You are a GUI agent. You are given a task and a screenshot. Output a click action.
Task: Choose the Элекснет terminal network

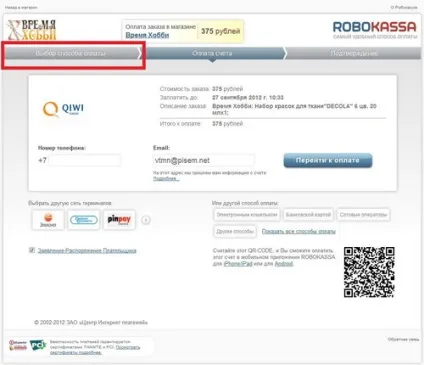click(x=48, y=220)
